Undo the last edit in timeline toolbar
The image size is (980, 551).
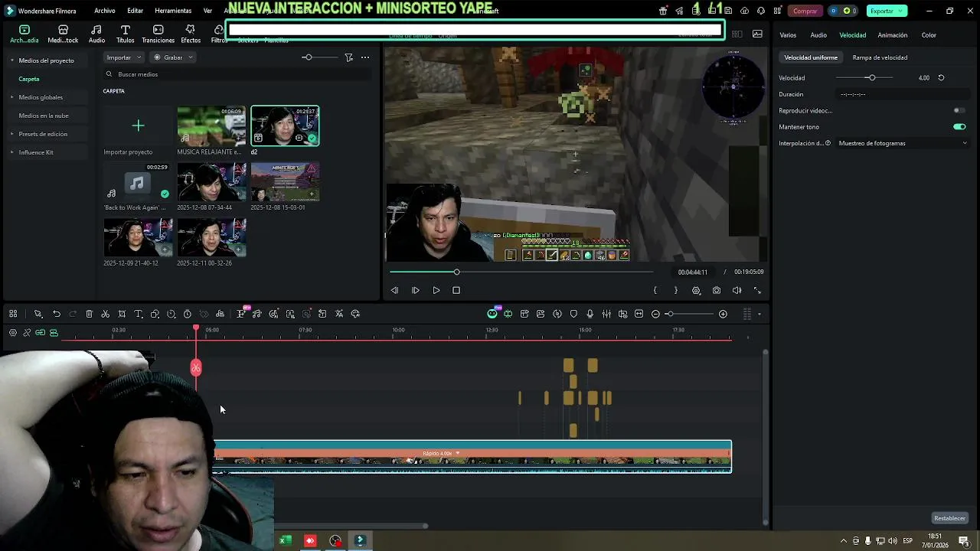coord(57,314)
